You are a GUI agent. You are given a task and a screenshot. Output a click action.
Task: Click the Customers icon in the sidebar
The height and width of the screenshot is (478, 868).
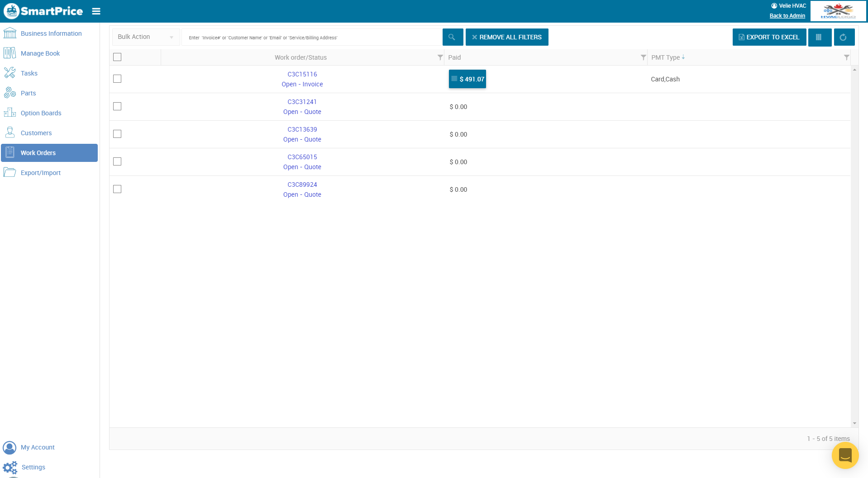[x=10, y=132]
